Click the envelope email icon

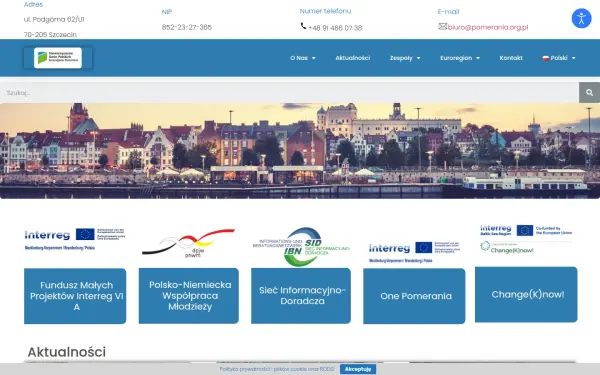(x=442, y=26)
